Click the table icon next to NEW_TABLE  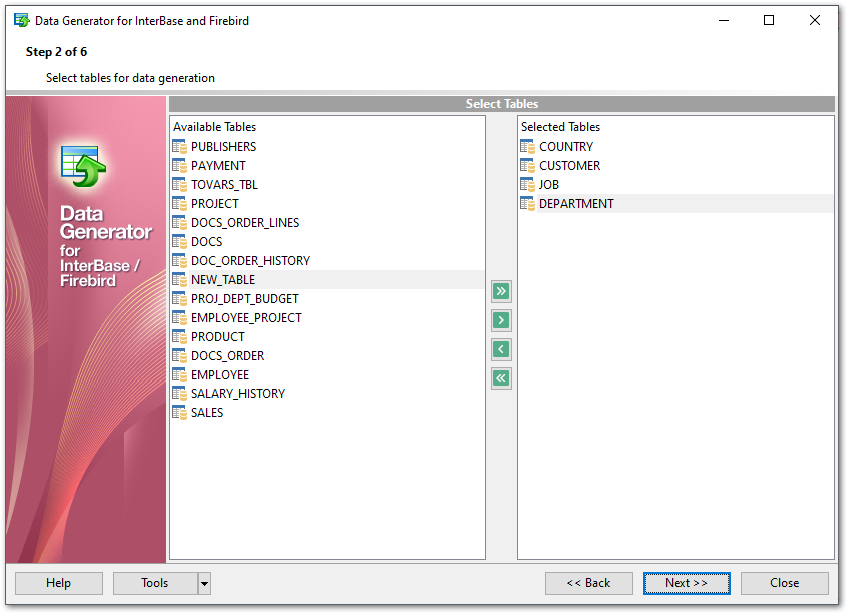pos(179,280)
